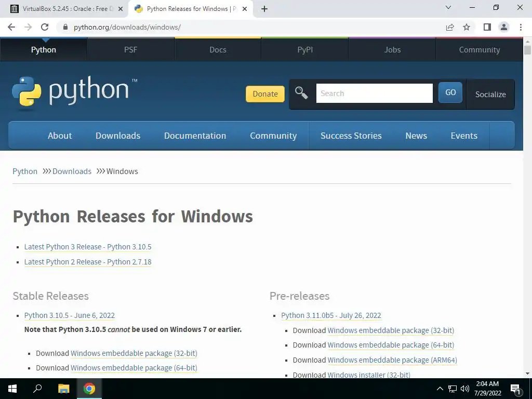Click the browser forward arrow
The image size is (532, 399).
[x=28, y=27]
